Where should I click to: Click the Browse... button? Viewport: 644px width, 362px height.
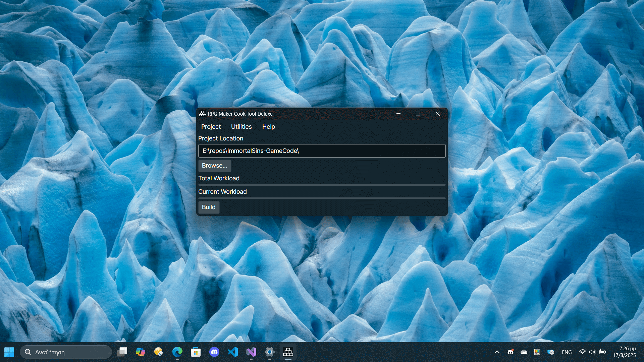(x=215, y=166)
